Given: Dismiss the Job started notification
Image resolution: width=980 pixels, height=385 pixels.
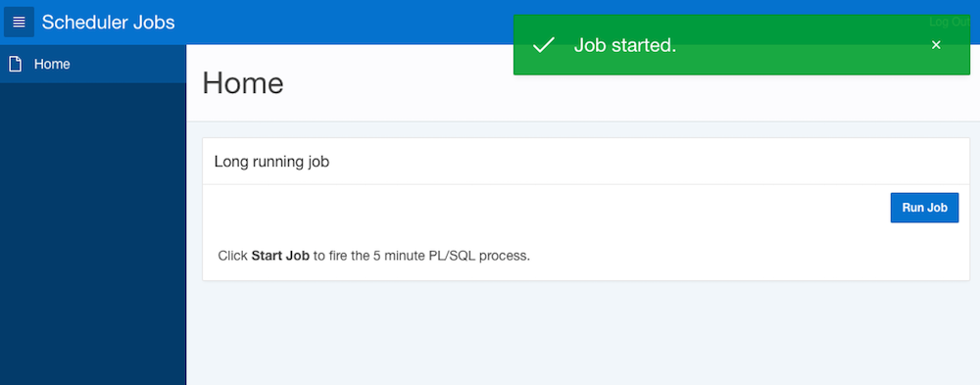Looking at the screenshot, I should [x=936, y=45].
